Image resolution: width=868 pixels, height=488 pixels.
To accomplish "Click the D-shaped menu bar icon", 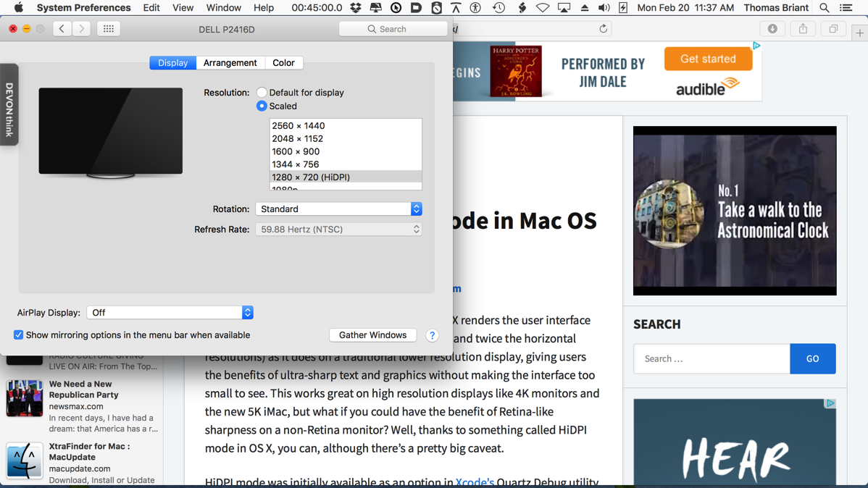I will click(416, 8).
